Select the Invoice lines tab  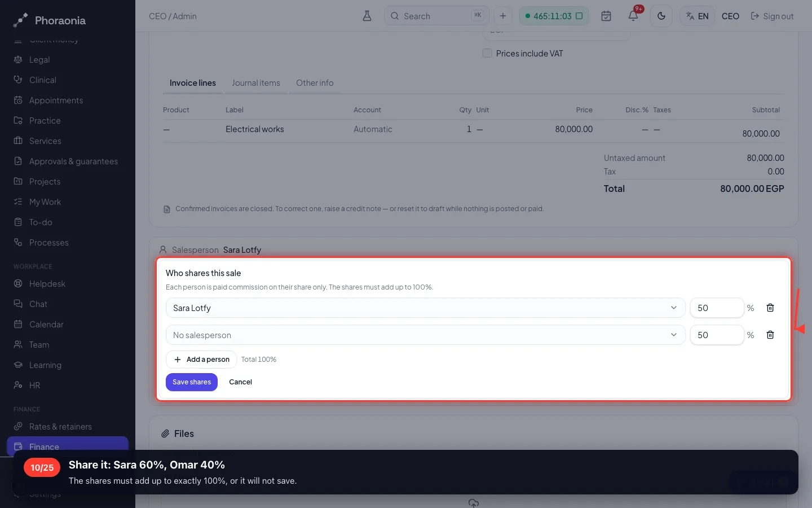pyautogui.click(x=192, y=83)
